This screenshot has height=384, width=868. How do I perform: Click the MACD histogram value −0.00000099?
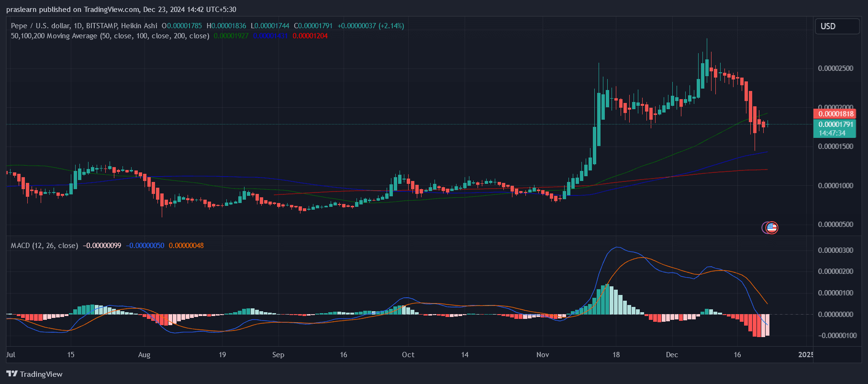tap(102, 246)
